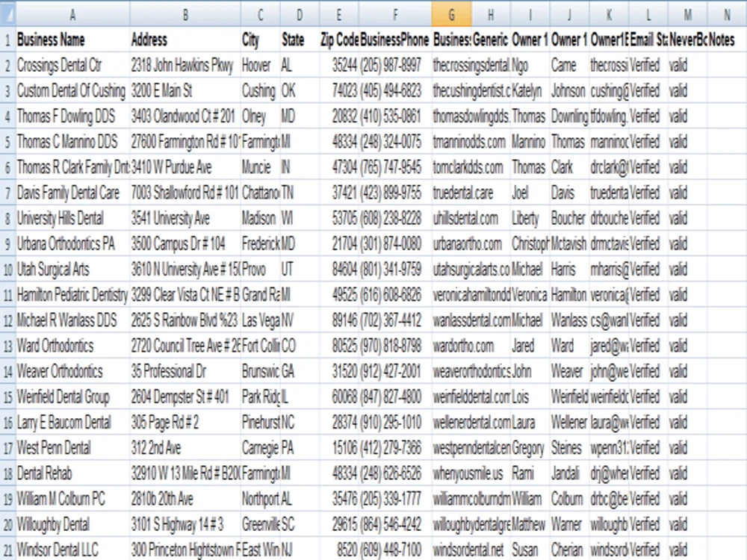Click website cell 'urbanaortho.com'
Viewport: 747px width, 560px height.
coord(468,244)
